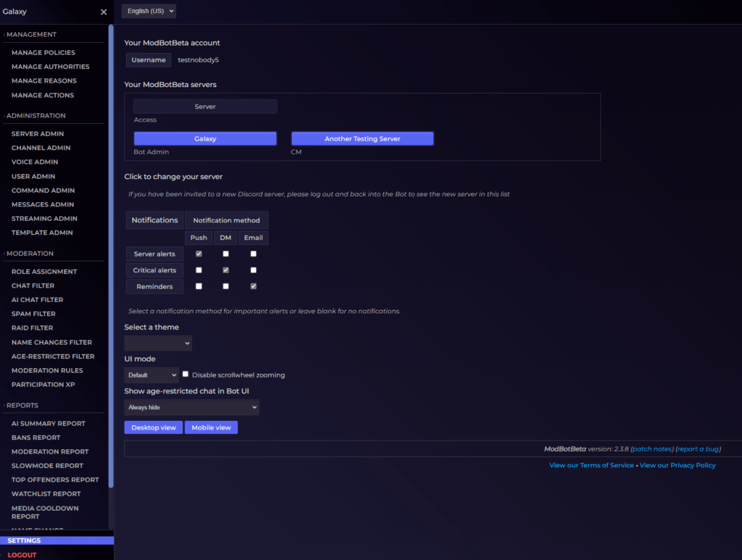Open the patch notes link

[x=652, y=449]
